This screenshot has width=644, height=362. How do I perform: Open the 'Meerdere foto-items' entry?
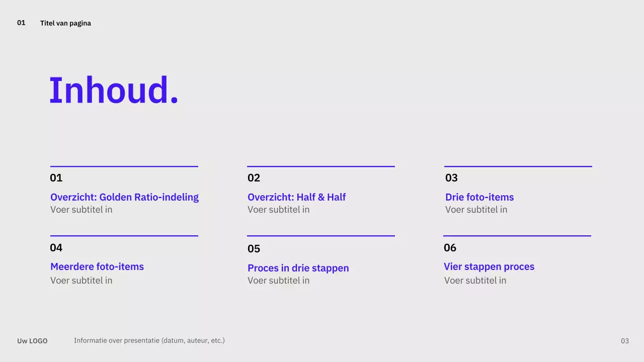tap(97, 266)
